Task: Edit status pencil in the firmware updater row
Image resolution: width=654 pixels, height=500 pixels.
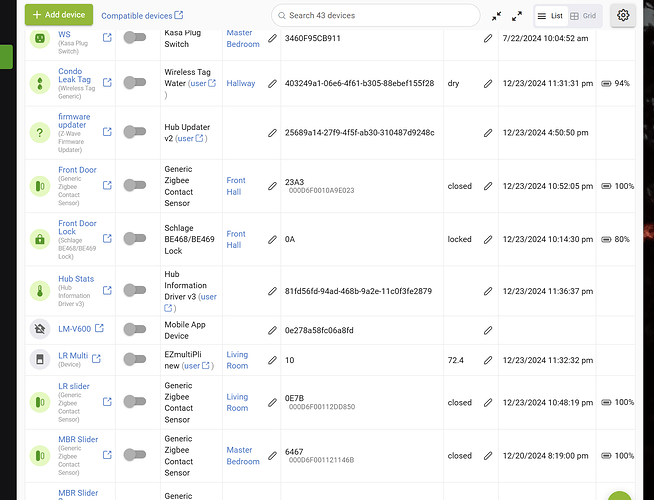Action: 488,133
